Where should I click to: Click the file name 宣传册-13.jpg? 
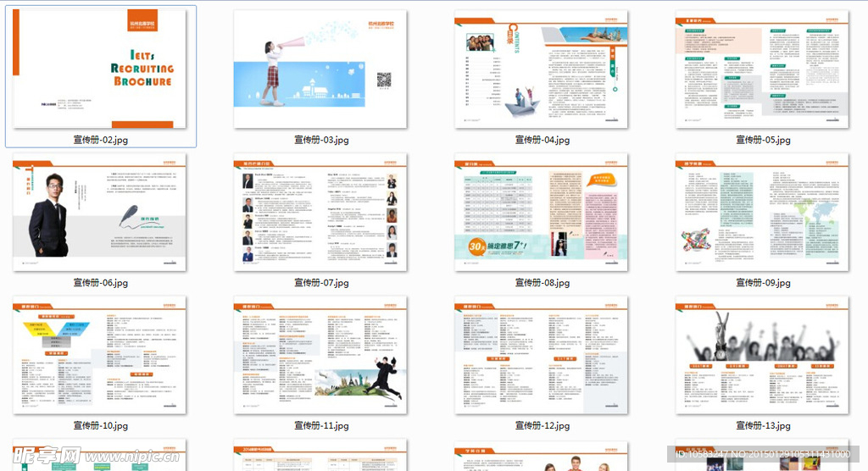point(764,425)
